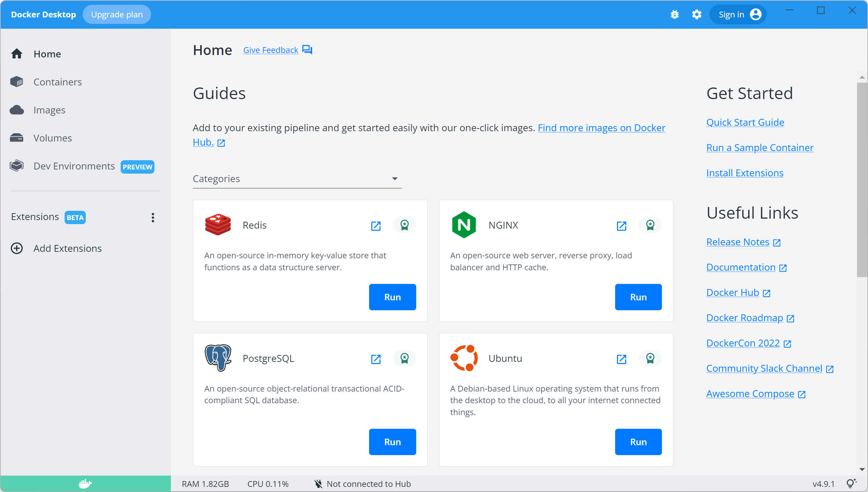
Task: Click the Sign in button
Action: click(738, 15)
